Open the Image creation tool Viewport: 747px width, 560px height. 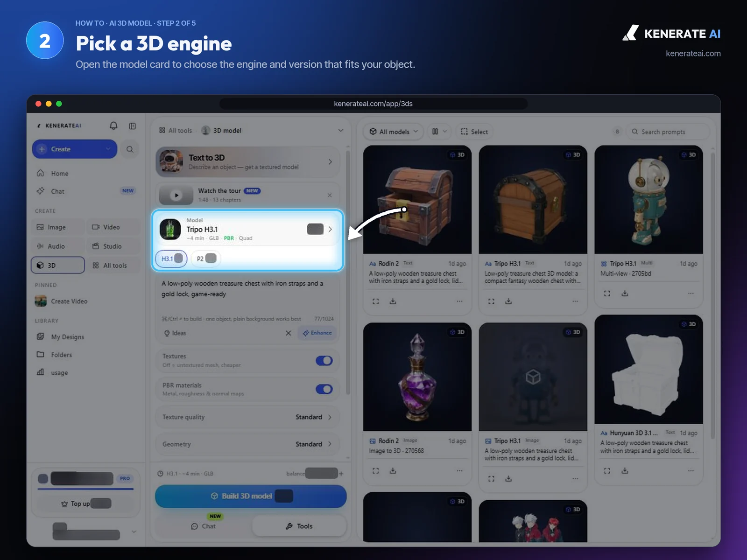[x=58, y=227]
